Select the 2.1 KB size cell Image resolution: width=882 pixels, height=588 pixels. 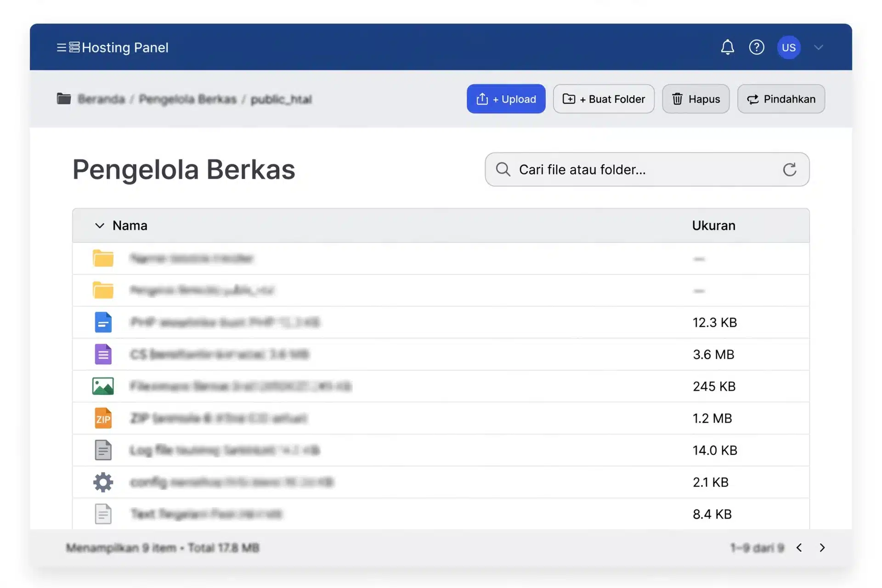(x=711, y=482)
